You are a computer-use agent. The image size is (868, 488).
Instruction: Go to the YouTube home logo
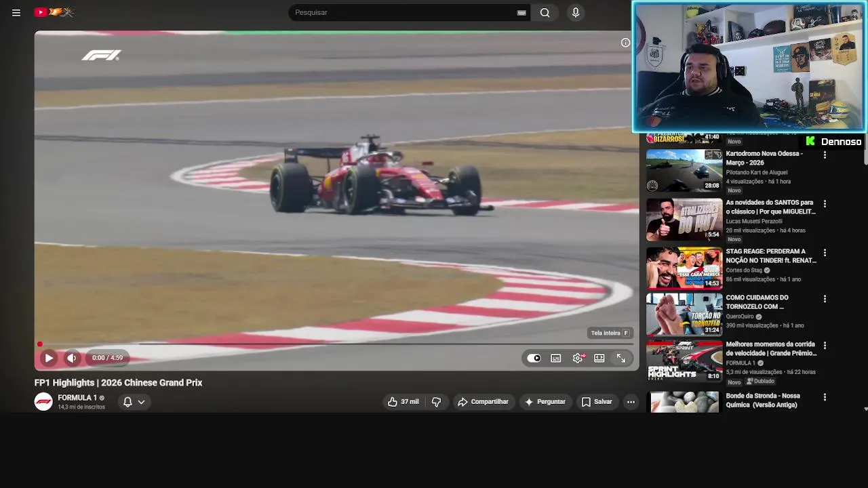tap(54, 12)
